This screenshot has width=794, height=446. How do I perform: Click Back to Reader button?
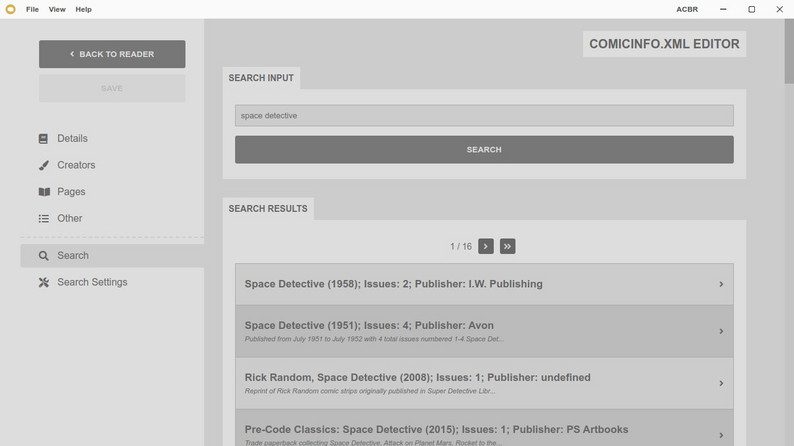(112, 54)
